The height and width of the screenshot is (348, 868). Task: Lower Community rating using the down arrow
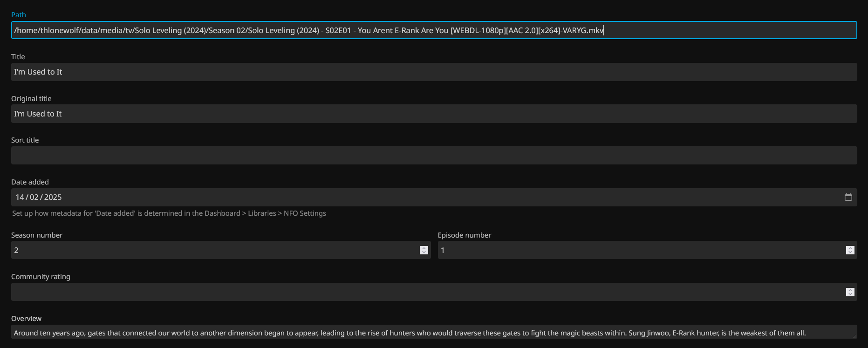pos(850,294)
